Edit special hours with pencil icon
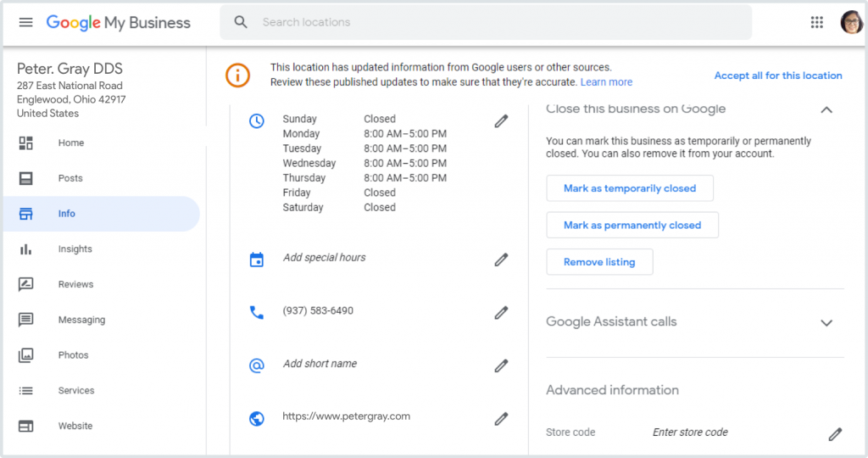Image resolution: width=868 pixels, height=458 pixels. coord(501,260)
